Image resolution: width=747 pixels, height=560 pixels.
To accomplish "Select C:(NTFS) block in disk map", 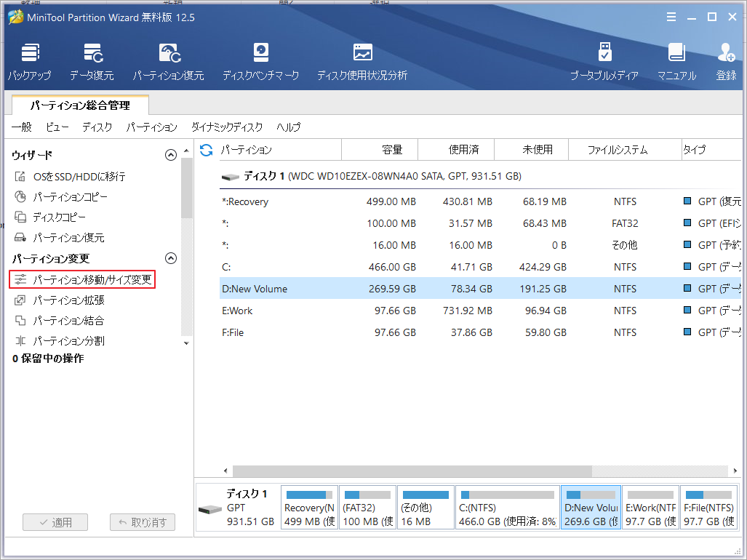I will pos(508,507).
